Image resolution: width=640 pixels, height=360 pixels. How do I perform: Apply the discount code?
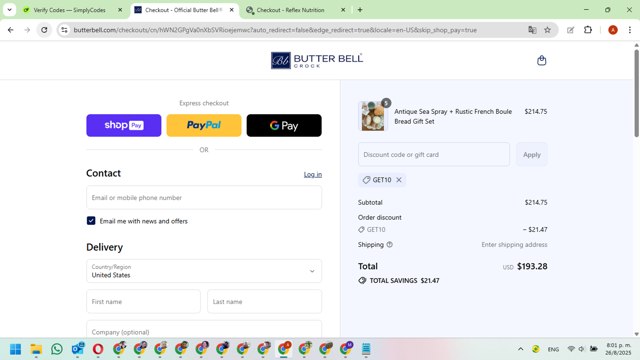point(532,154)
